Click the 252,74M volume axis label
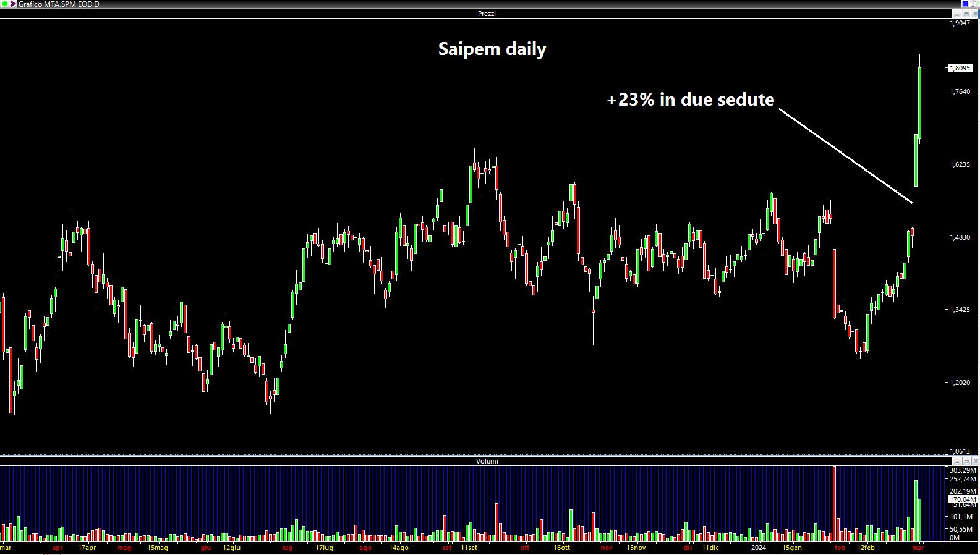 963,479
